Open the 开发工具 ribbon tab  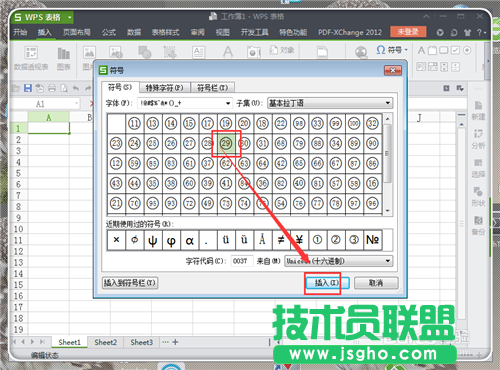254,32
